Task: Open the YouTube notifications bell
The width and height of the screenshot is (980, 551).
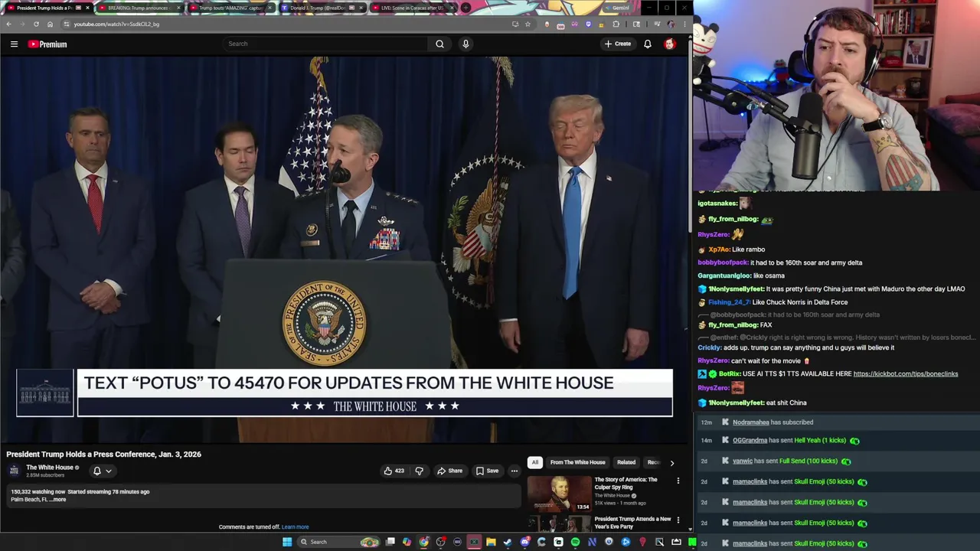Action: (x=648, y=44)
